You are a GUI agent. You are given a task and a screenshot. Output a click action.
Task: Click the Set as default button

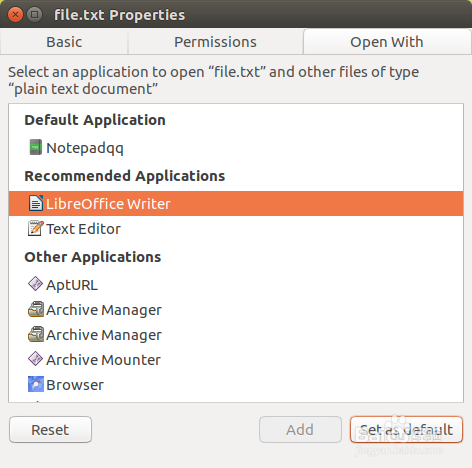point(406,430)
